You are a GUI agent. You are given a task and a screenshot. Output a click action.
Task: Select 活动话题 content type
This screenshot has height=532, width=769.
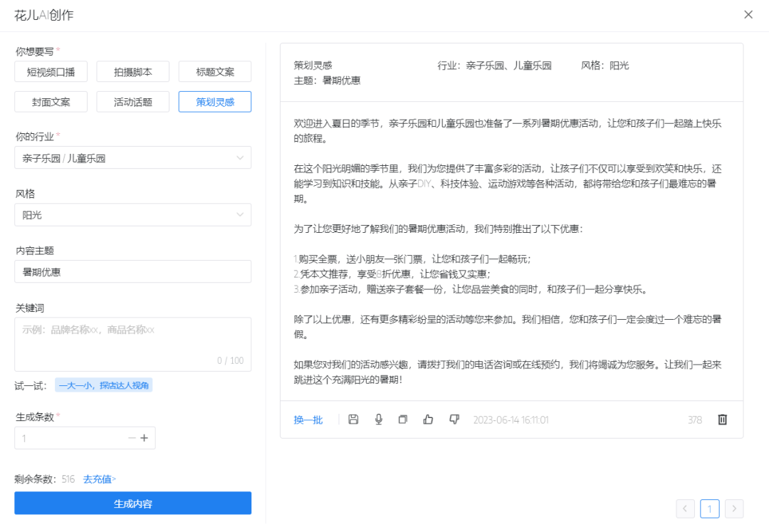pyautogui.click(x=133, y=102)
